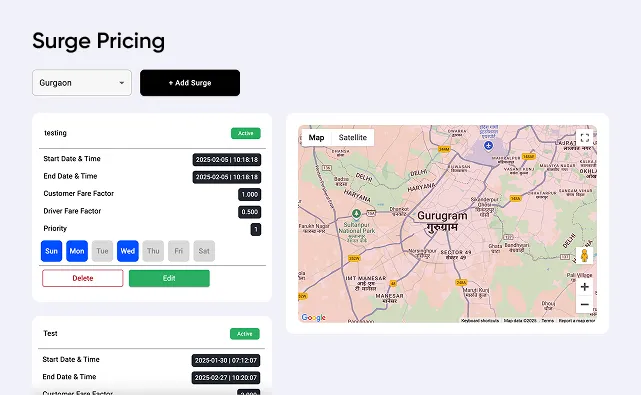Edit the testing surge rule
This screenshot has width=641, height=395.
[169, 278]
